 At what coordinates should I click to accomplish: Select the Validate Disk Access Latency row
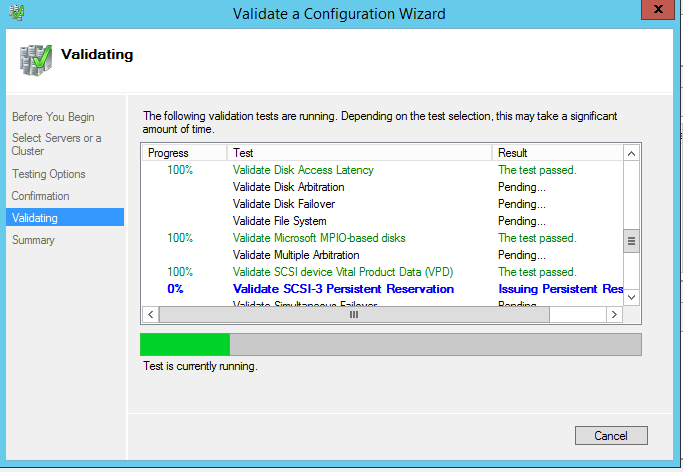(x=303, y=170)
